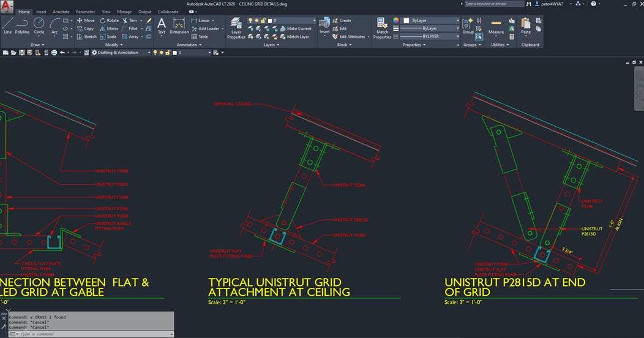The image size is (644, 338).
Task: Click Edit in the Block panel
Action: (x=340, y=28)
